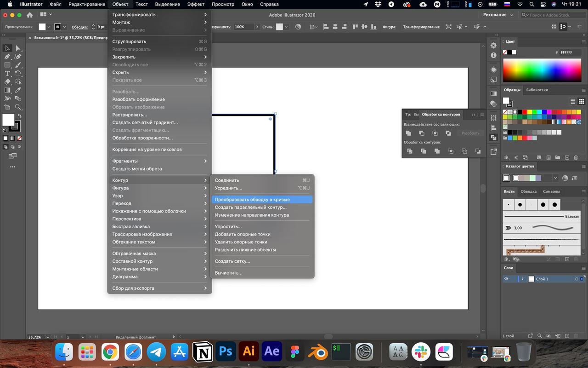Switch to the Библиотеки tab
Viewport: 588px width, 368px height.
tap(537, 90)
